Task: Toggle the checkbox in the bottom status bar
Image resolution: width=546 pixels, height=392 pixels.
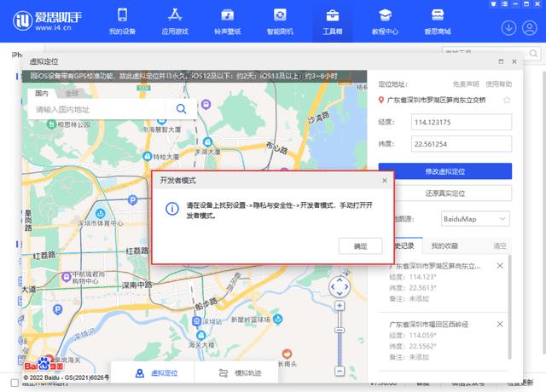Action: click(15, 383)
